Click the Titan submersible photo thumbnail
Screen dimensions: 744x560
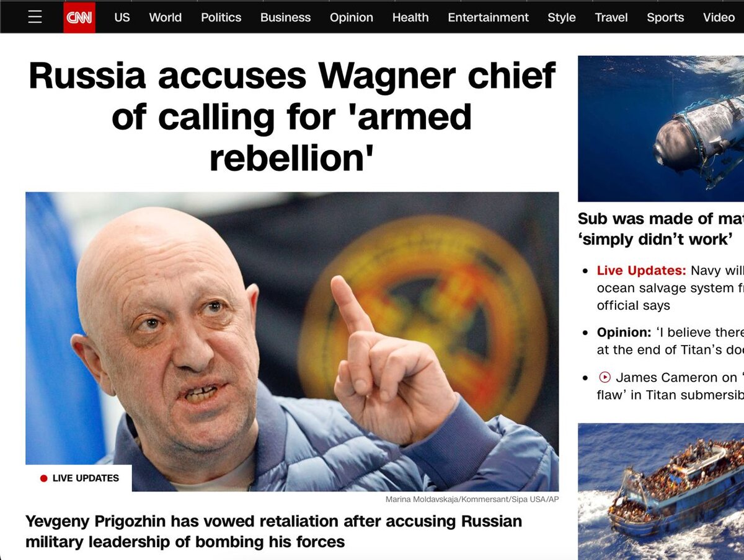coord(661,129)
